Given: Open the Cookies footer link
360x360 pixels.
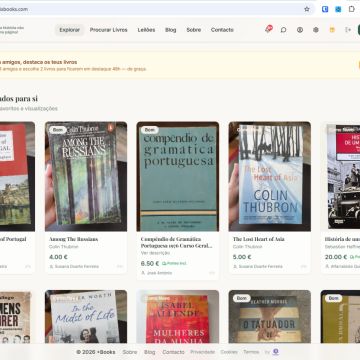Looking at the screenshot, I should tap(229, 352).
